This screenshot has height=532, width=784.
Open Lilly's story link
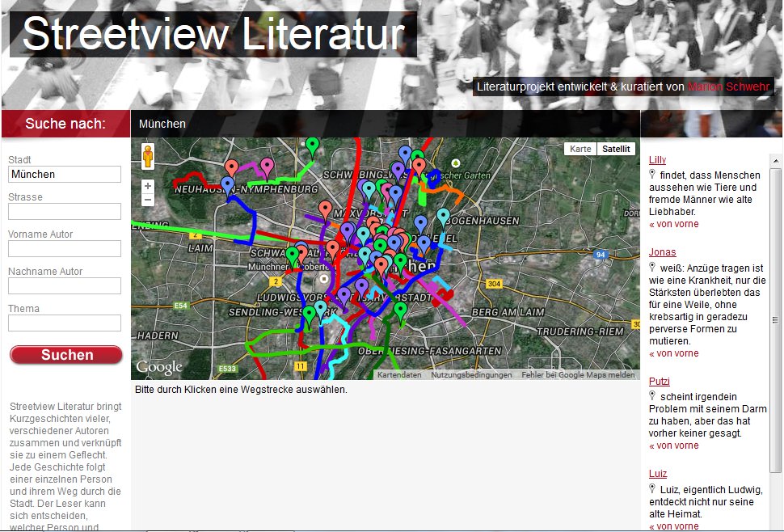(x=657, y=160)
